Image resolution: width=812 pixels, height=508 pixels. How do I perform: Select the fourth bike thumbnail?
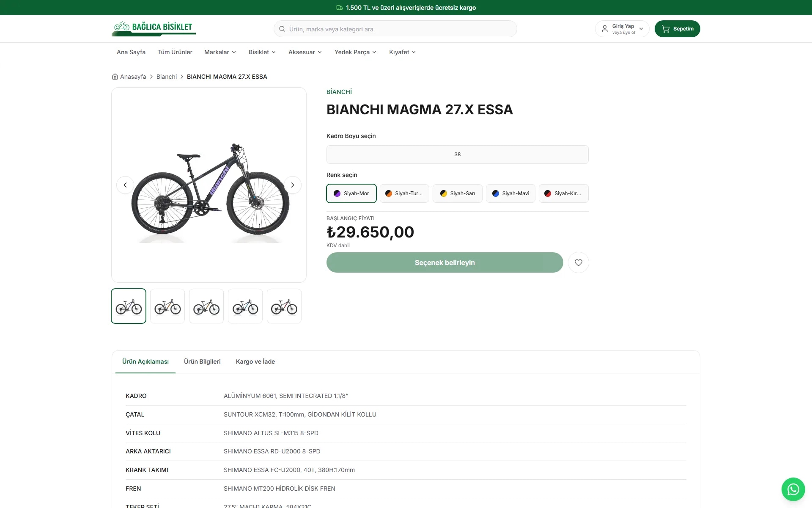click(x=245, y=306)
